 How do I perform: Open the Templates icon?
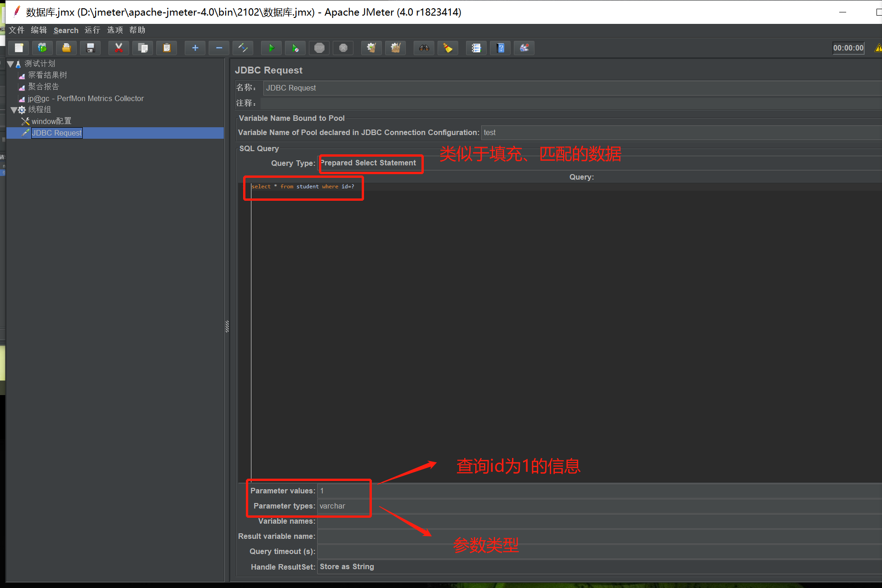coord(42,48)
